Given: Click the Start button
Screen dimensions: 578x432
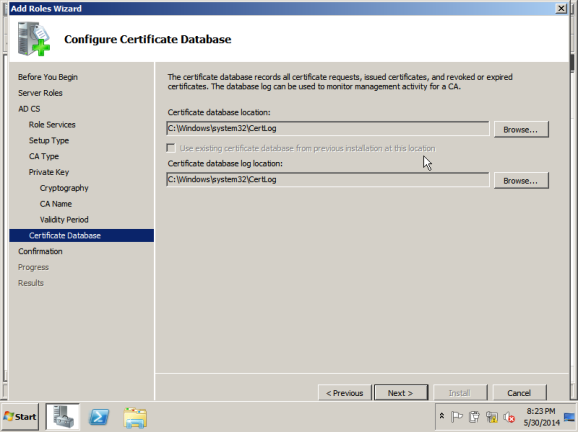Looking at the screenshot, I should pyautogui.click(x=20, y=417).
